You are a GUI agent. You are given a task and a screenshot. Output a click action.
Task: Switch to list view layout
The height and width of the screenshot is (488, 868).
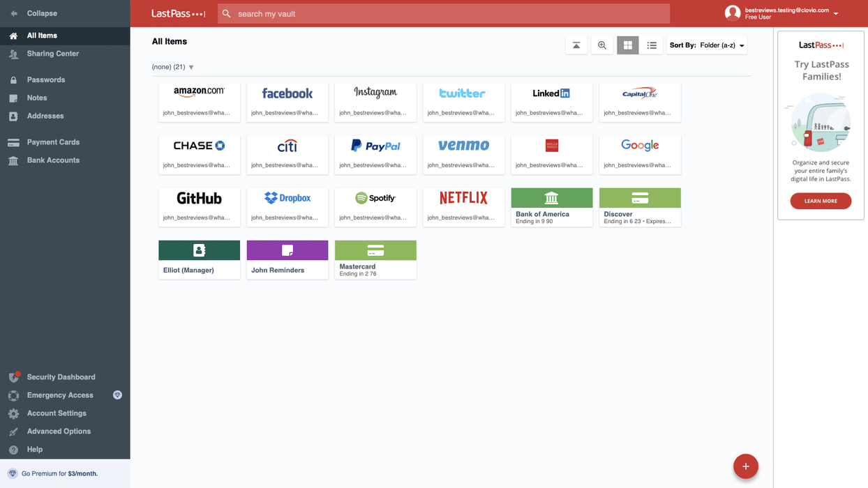(x=652, y=45)
